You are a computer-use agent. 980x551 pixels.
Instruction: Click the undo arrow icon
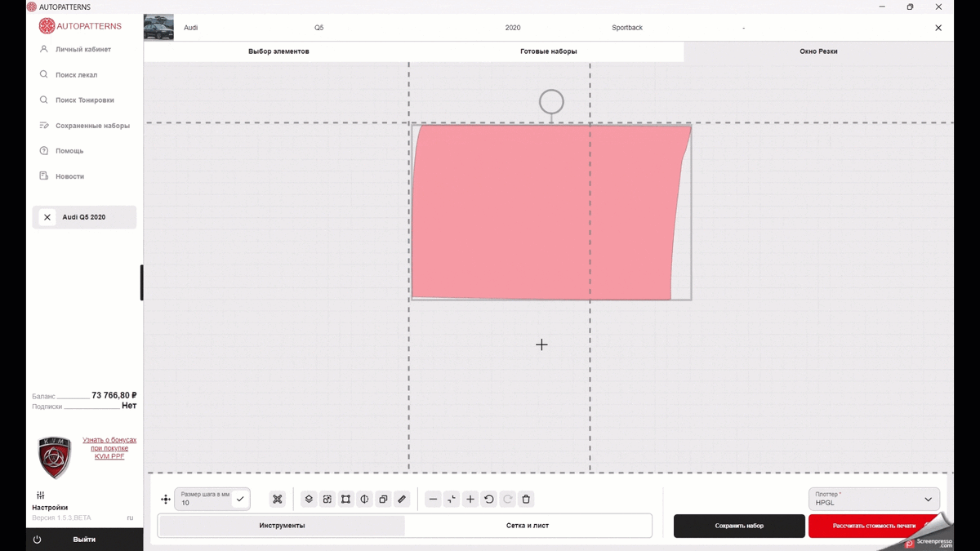[489, 500]
